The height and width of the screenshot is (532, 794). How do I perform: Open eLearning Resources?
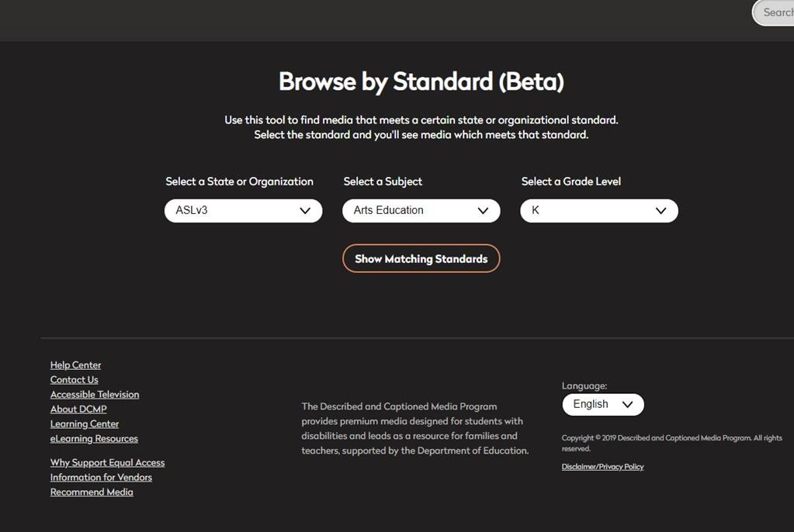[x=94, y=438]
